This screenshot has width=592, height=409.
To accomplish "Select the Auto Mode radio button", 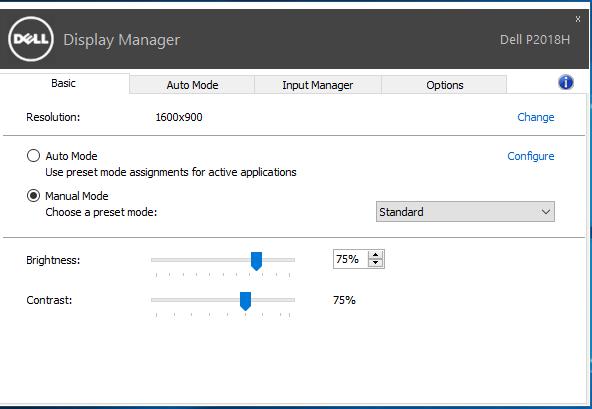I will [x=33, y=156].
